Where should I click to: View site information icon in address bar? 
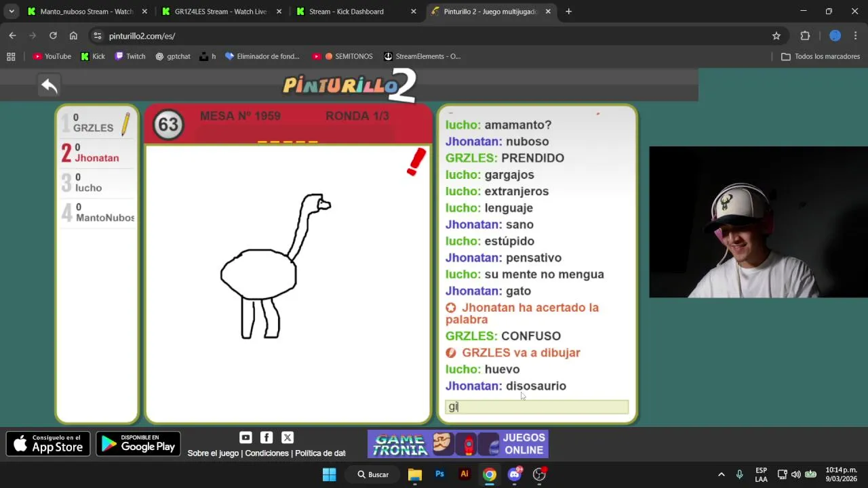[x=98, y=36]
